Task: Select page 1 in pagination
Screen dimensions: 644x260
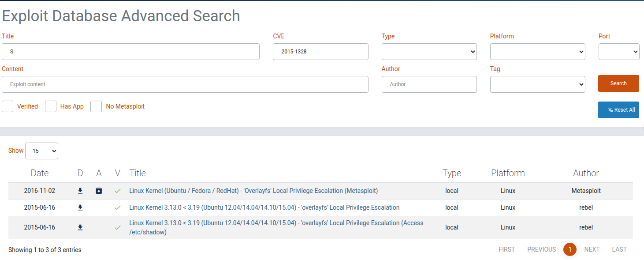Action: coord(570,249)
